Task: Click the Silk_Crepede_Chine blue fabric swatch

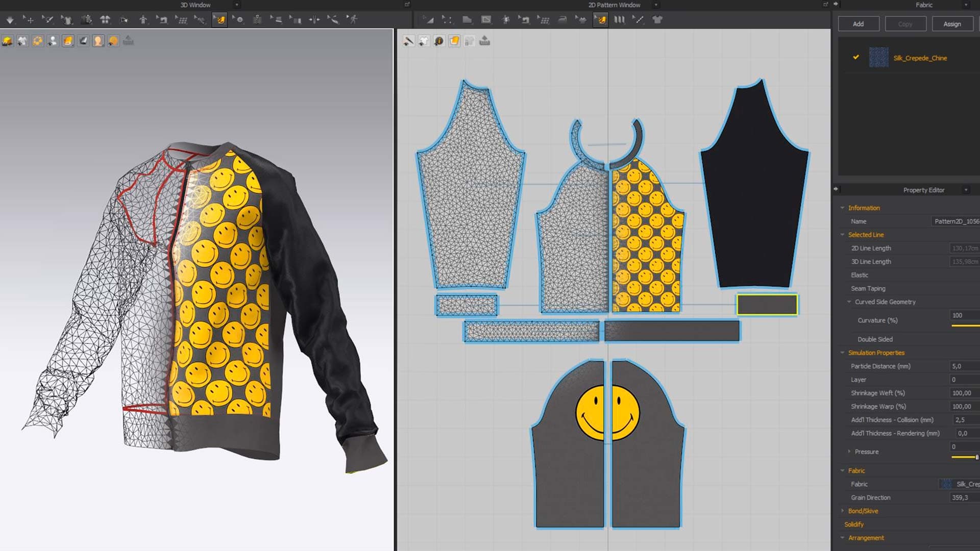Action: pyautogui.click(x=878, y=57)
